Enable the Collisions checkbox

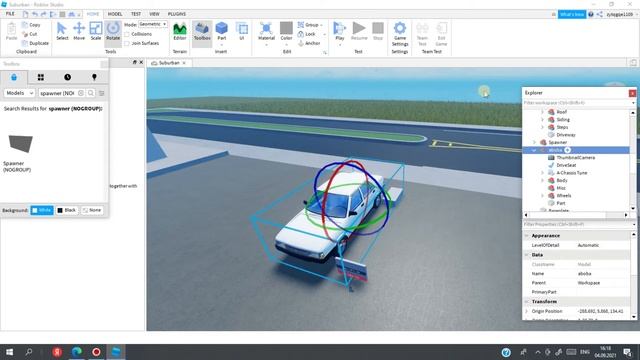(127, 34)
